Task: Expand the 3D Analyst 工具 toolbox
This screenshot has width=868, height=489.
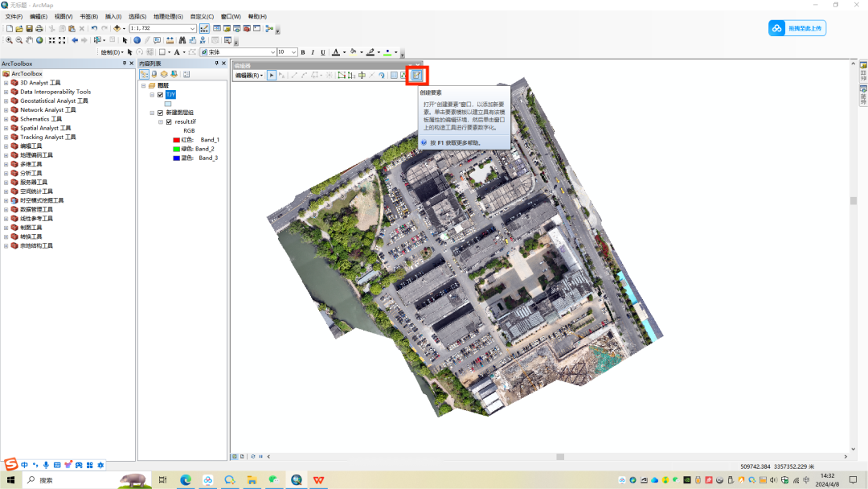Action: pos(6,83)
